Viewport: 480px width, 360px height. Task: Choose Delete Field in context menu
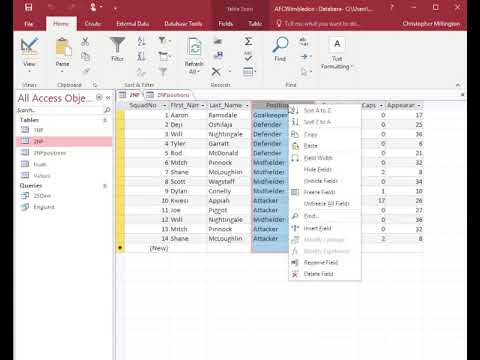pos(325,274)
